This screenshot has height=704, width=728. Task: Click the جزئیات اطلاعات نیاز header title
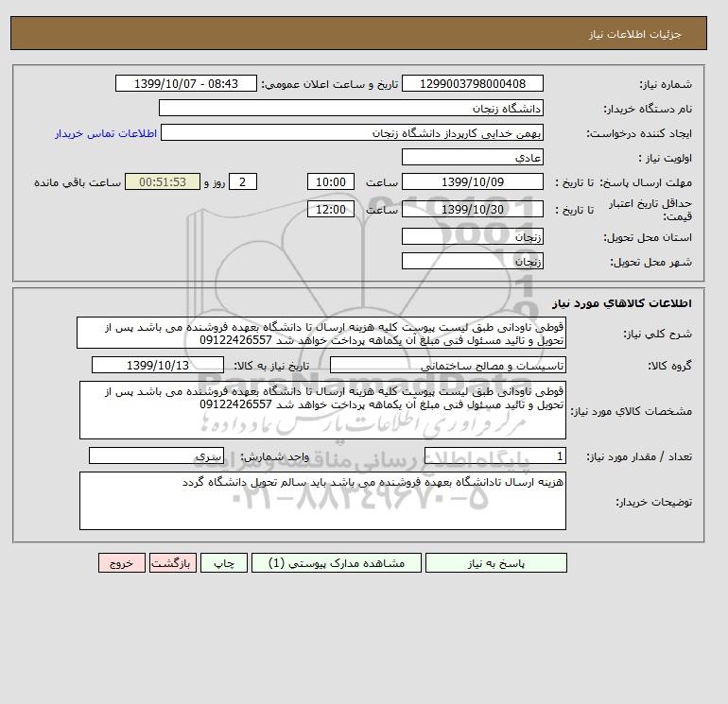[634, 35]
